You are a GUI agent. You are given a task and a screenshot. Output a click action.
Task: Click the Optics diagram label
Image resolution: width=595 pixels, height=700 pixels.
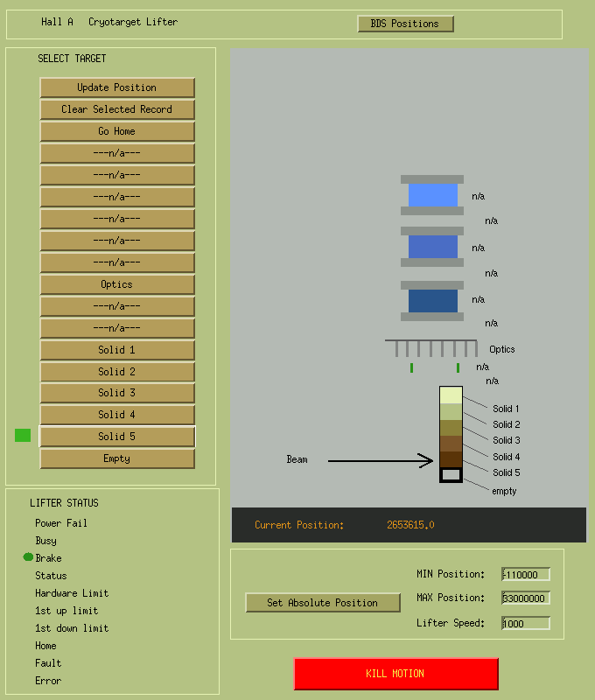(501, 349)
